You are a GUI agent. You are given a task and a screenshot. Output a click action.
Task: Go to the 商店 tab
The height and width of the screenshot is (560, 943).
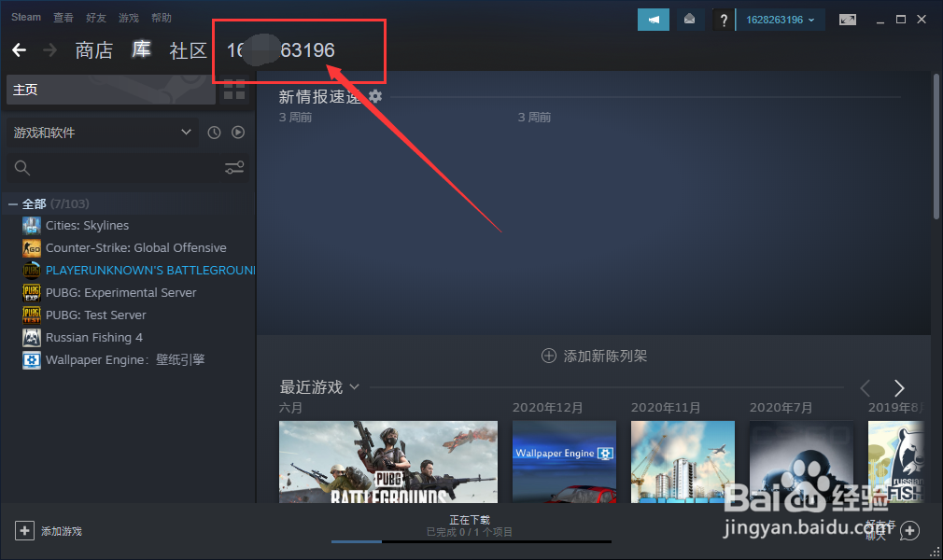point(93,50)
